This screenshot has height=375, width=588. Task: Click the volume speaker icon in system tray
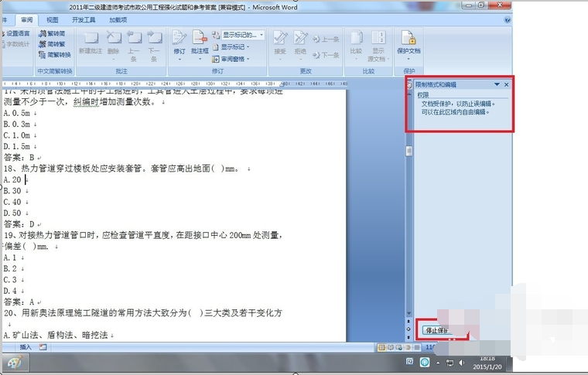pos(461,363)
